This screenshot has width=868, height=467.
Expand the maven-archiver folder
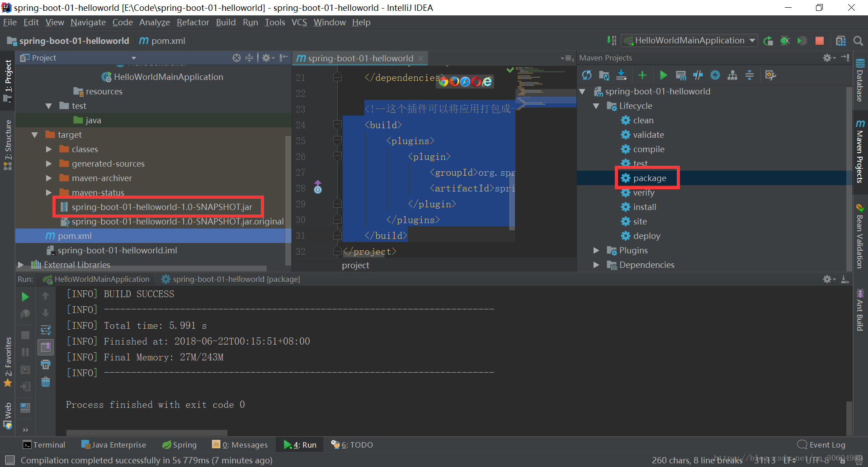pyautogui.click(x=49, y=178)
